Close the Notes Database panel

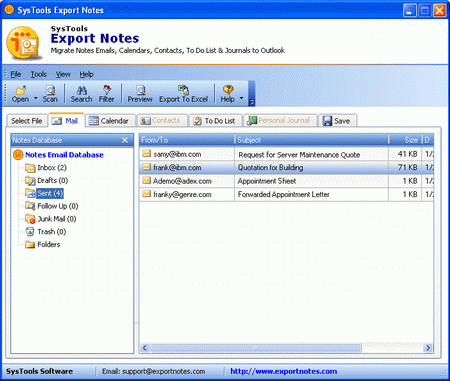(x=125, y=140)
